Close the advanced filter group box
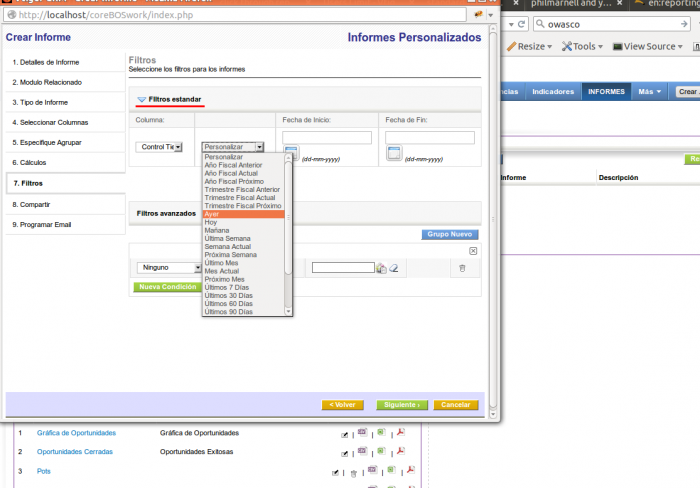The height and width of the screenshot is (488, 700). point(473,251)
